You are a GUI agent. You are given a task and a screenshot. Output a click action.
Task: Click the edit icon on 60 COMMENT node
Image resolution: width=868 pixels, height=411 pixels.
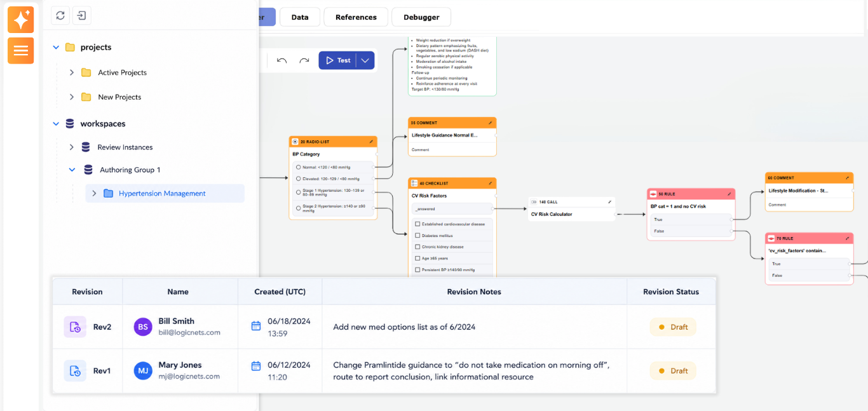[x=848, y=178]
